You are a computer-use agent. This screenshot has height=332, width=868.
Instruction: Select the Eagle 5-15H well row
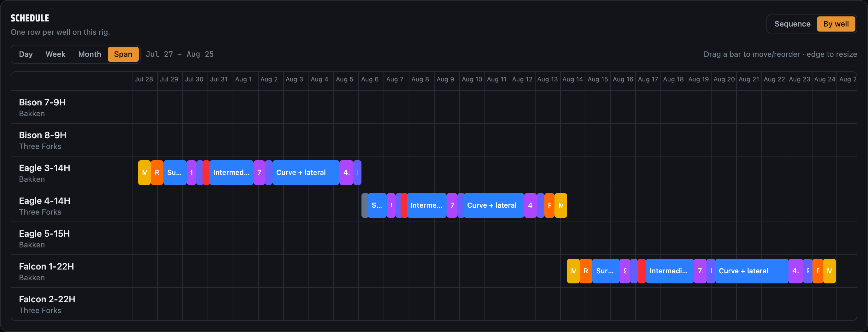pyautogui.click(x=434, y=238)
